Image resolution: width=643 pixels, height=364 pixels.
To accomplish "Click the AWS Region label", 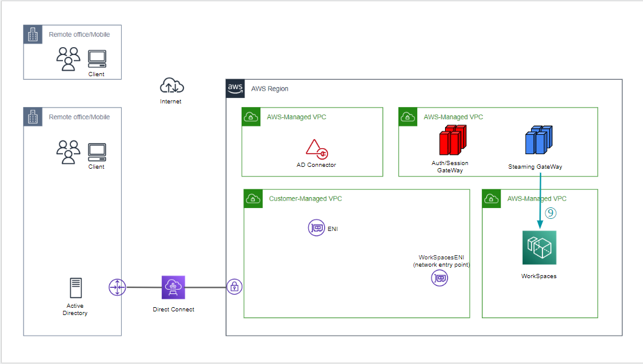I will (270, 89).
